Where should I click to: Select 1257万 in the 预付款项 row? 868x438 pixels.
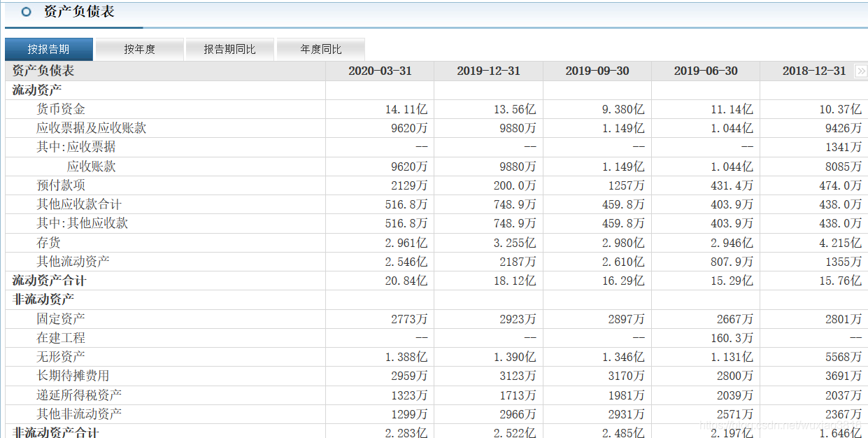pyautogui.click(x=627, y=186)
